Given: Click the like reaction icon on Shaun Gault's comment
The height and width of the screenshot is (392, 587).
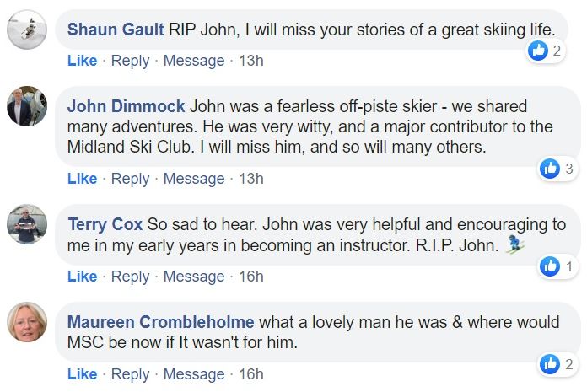Looking at the screenshot, I should [538, 51].
